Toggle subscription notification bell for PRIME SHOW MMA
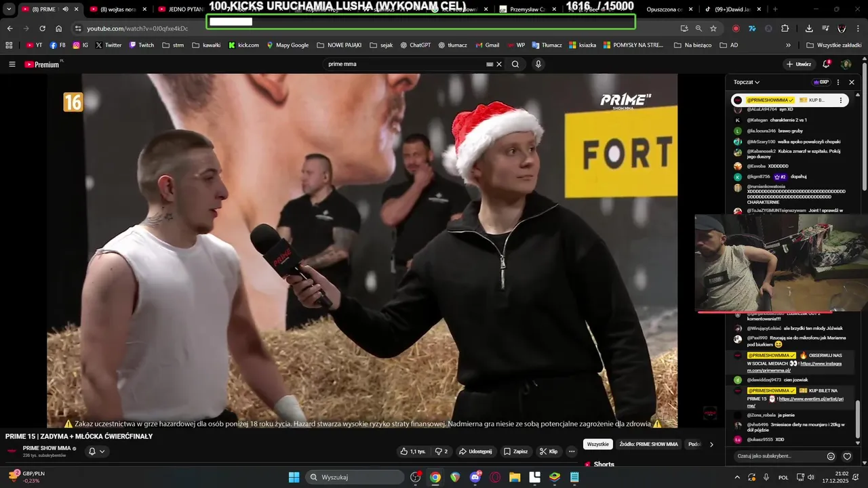Screen dimensions: 868x488 pos(96,451)
